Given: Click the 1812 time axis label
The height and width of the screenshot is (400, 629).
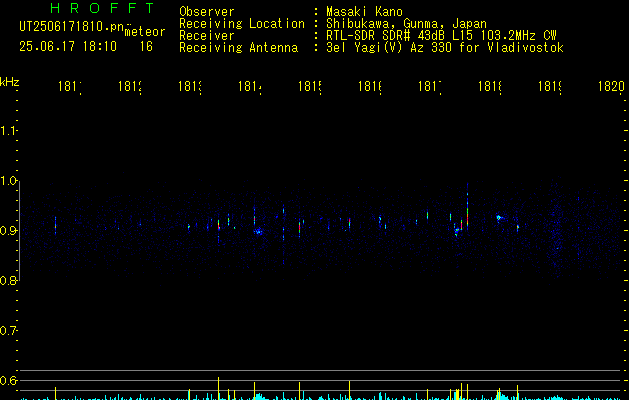Looking at the screenshot, I should [x=130, y=86].
